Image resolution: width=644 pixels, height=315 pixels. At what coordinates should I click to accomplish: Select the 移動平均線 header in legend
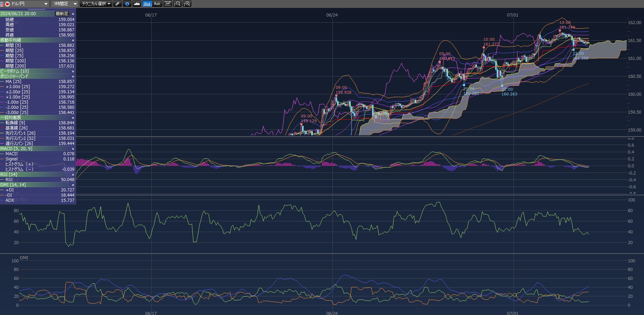(11, 40)
